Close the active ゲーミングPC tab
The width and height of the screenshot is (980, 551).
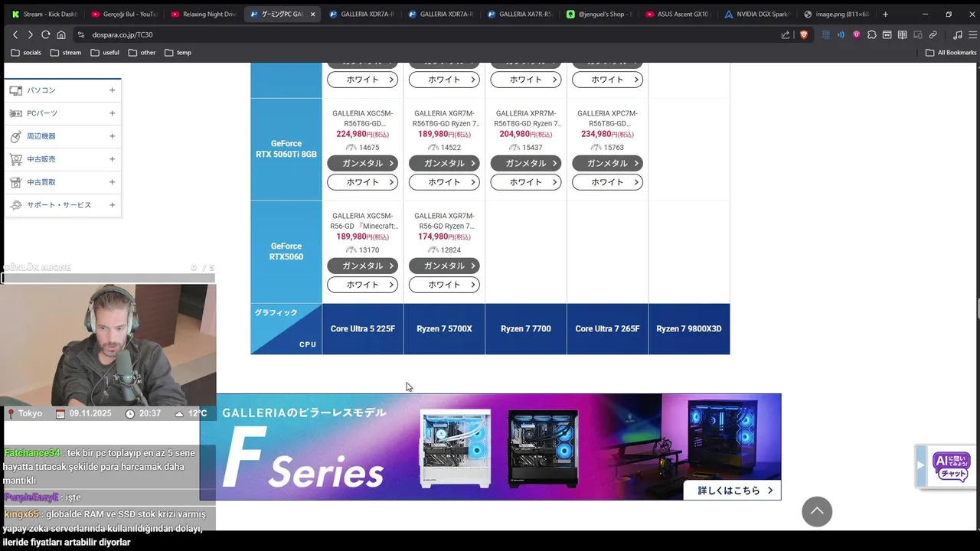(312, 14)
